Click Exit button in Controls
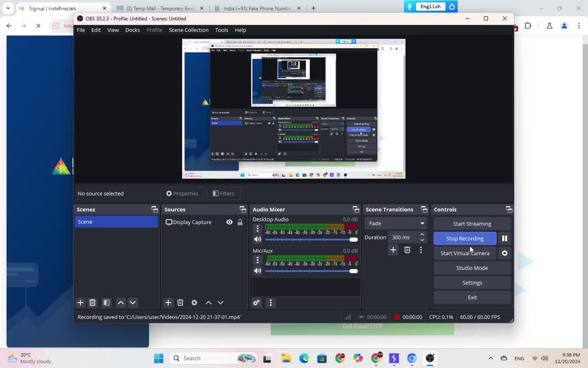This screenshot has height=368, width=588. click(472, 297)
